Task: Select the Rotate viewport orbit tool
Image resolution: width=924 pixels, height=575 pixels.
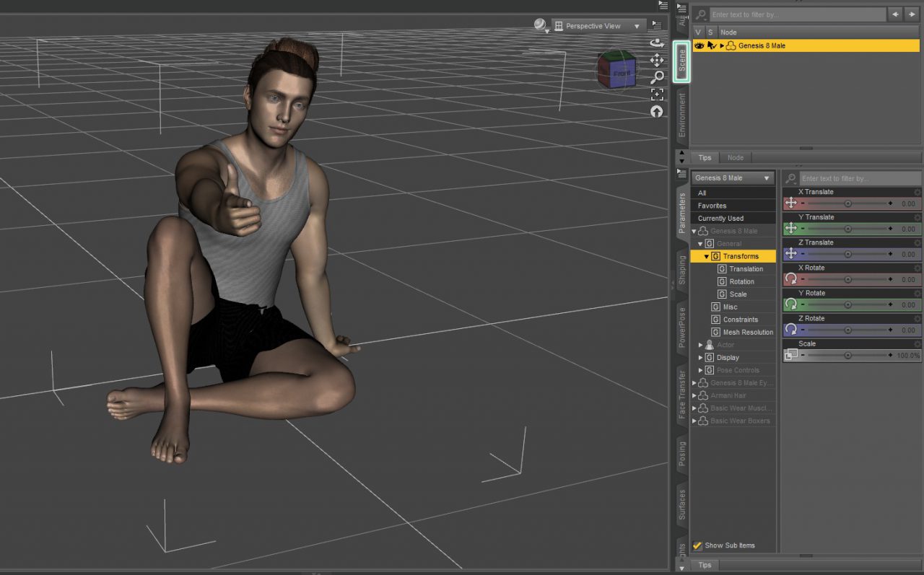Action: tap(656, 43)
